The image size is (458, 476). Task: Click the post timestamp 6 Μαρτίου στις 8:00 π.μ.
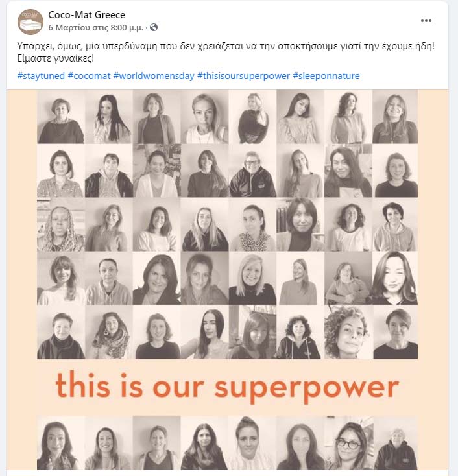[96, 28]
